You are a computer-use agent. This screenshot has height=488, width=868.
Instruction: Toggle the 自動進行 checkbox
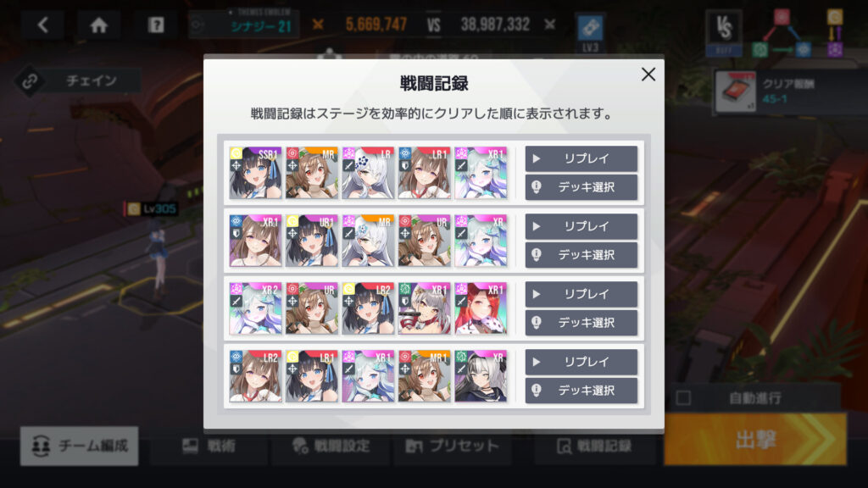684,398
